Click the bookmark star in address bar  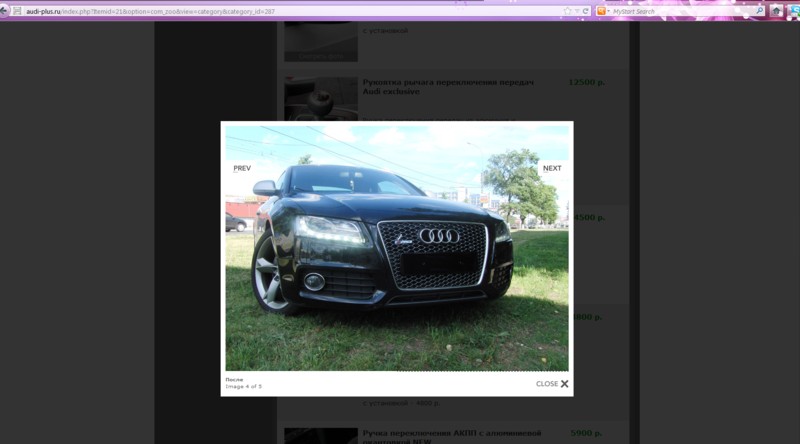(x=567, y=11)
